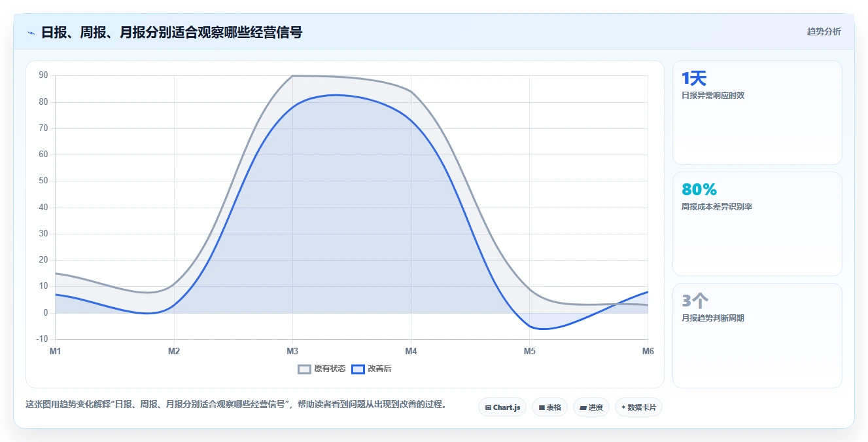Select the 数据卡片 tag
This screenshot has width=868, height=442.
click(638, 407)
